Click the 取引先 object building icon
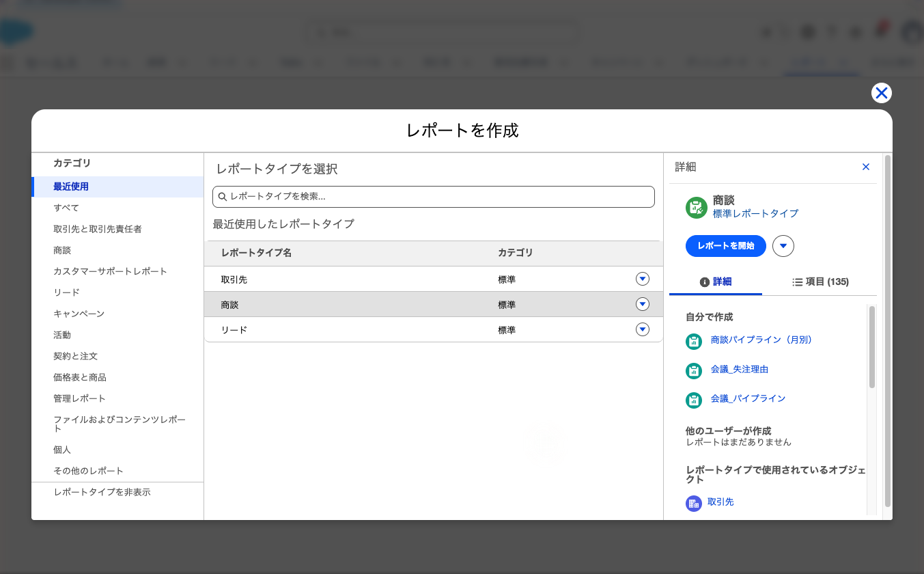Screen dimensions: 924x574 click(x=694, y=504)
